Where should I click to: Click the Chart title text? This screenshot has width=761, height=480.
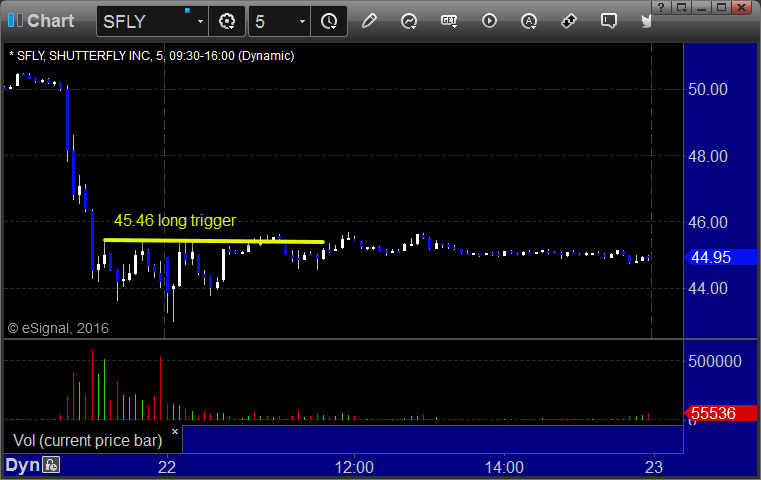(x=50, y=21)
